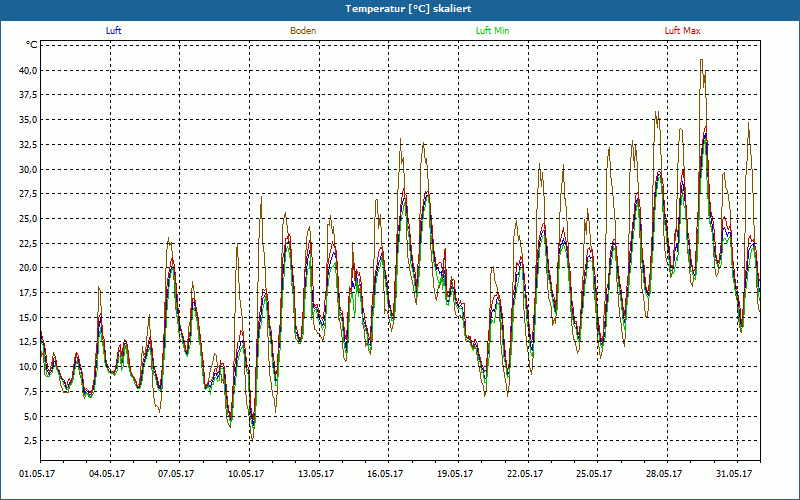The image size is (800, 500).
Task: Click the 22,5 y-axis value
Action: 28,243
